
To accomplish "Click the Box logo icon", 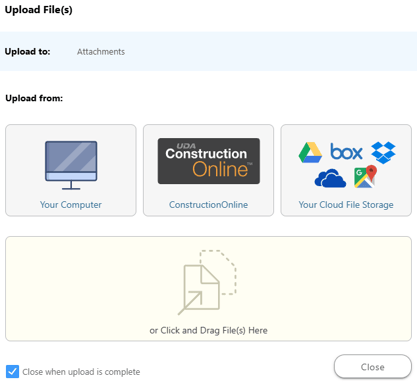I will click(x=346, y=152).
